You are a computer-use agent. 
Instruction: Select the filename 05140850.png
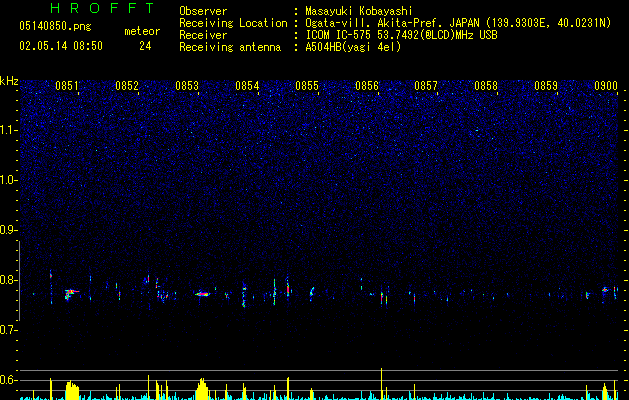pyautogui.click(x=55, y=27)
